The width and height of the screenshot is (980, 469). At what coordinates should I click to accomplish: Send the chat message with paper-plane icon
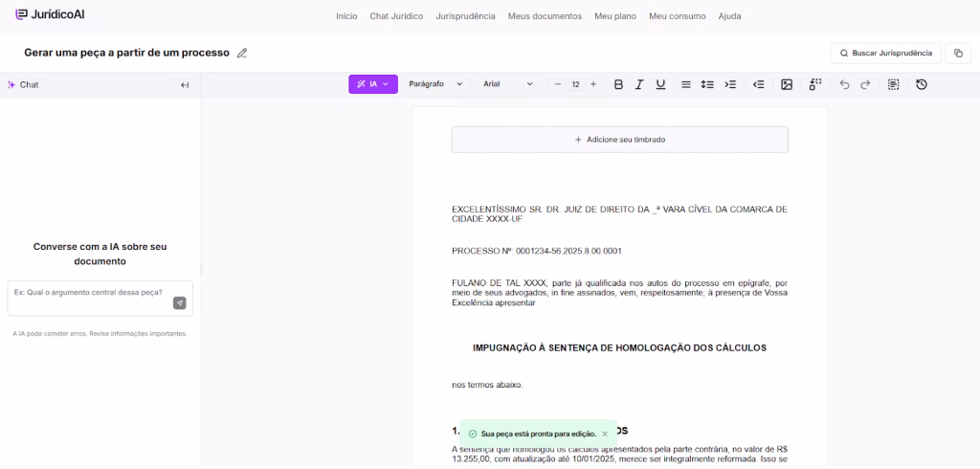click(x=179, y=303)
